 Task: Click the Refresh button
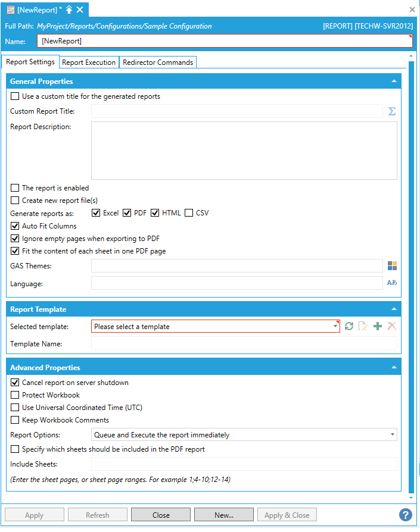tap(98, 515)
